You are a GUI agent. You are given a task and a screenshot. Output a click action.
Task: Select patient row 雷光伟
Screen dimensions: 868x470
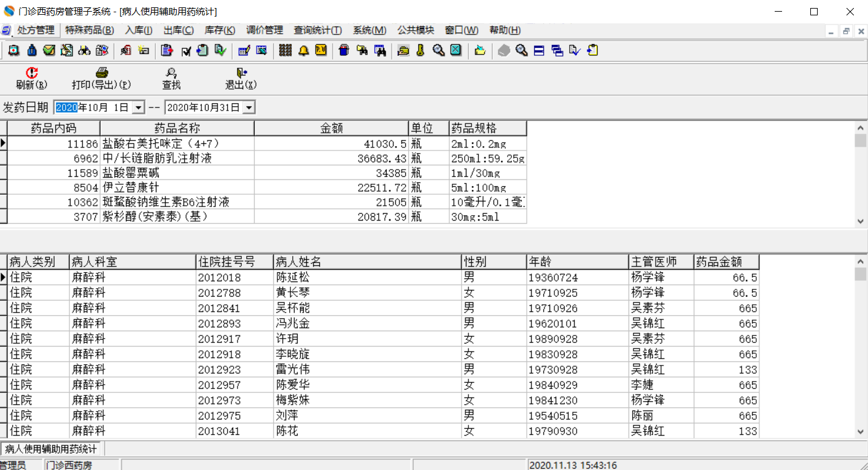[x=383, y=369]
